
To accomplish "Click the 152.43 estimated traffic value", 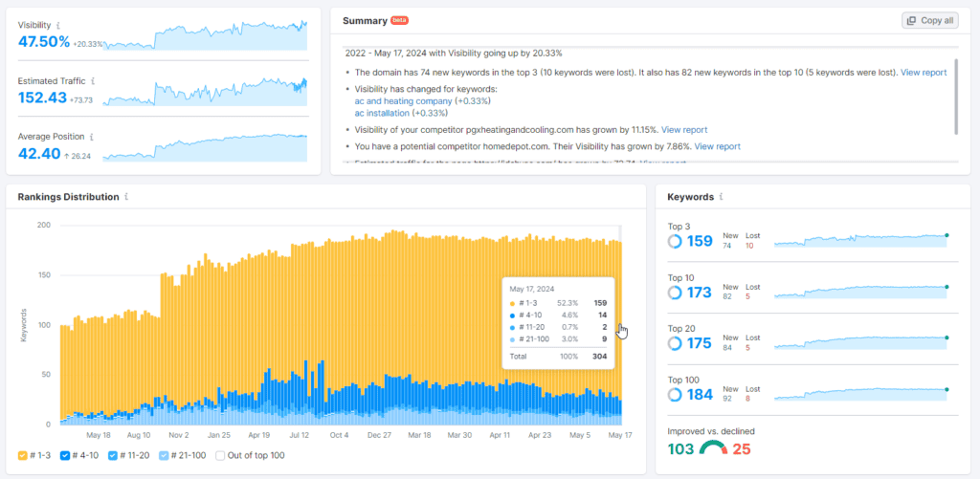I will [x=42, y=98].
